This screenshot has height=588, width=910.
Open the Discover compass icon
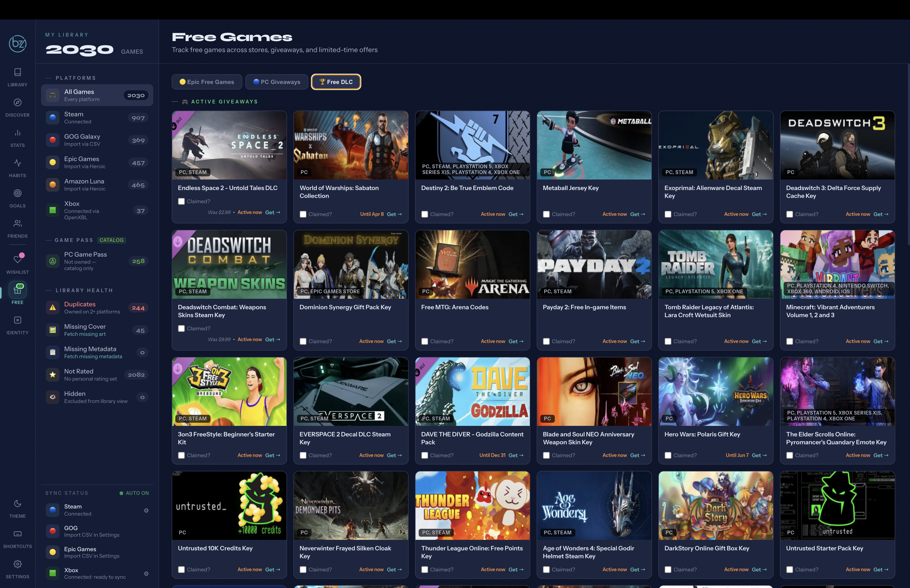18,102
